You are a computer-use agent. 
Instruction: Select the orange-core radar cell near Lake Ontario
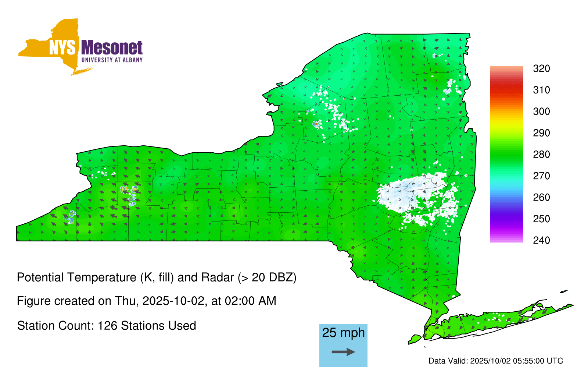(x=316, y=124)
